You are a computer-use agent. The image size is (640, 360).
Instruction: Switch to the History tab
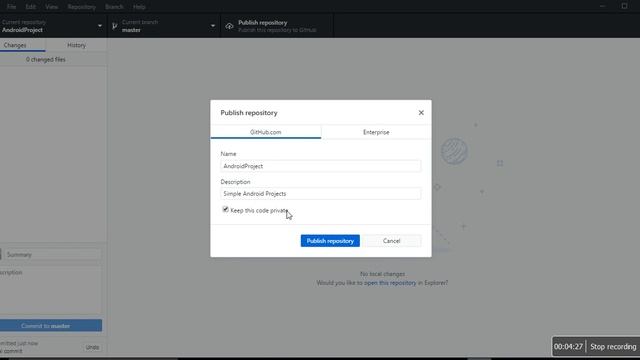click(76, 45)
